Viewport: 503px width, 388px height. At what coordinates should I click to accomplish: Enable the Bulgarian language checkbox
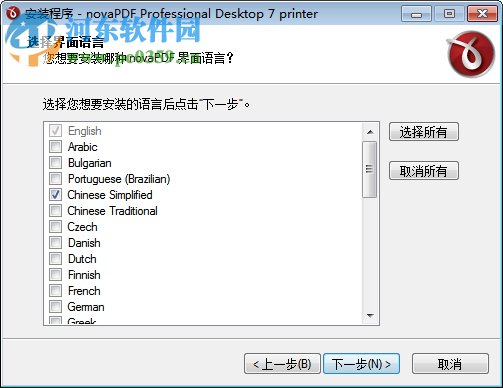coord(55,162)
